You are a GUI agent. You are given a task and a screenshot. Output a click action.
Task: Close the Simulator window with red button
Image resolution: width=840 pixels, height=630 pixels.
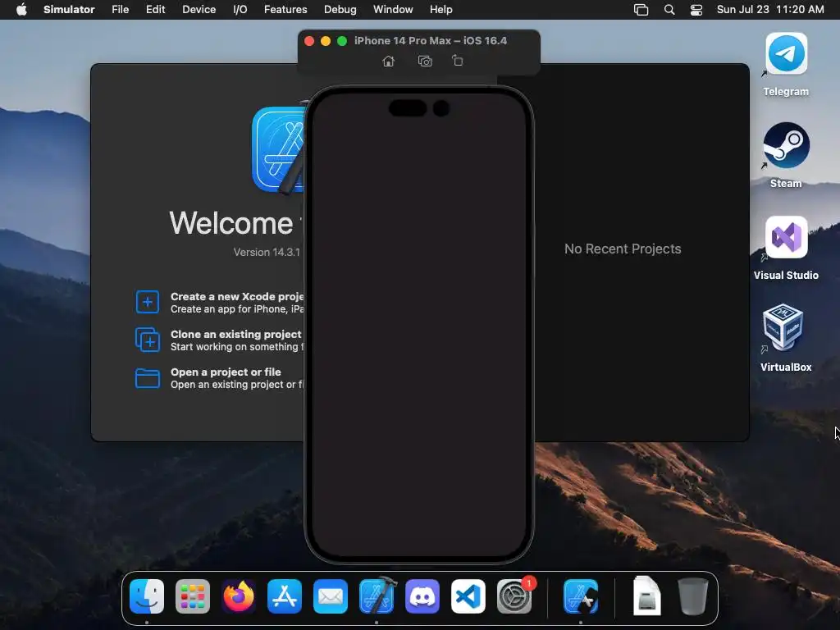309,41
